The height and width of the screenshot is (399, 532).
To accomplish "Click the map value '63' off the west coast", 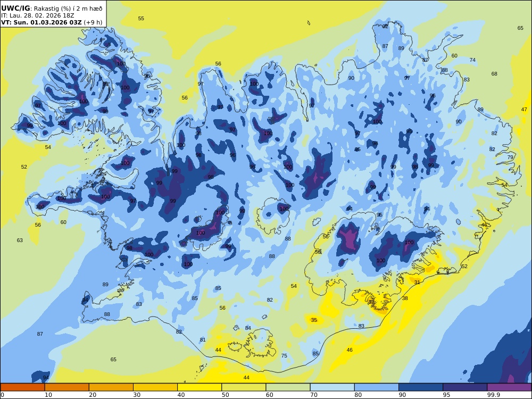I will [x=20, y=240].
